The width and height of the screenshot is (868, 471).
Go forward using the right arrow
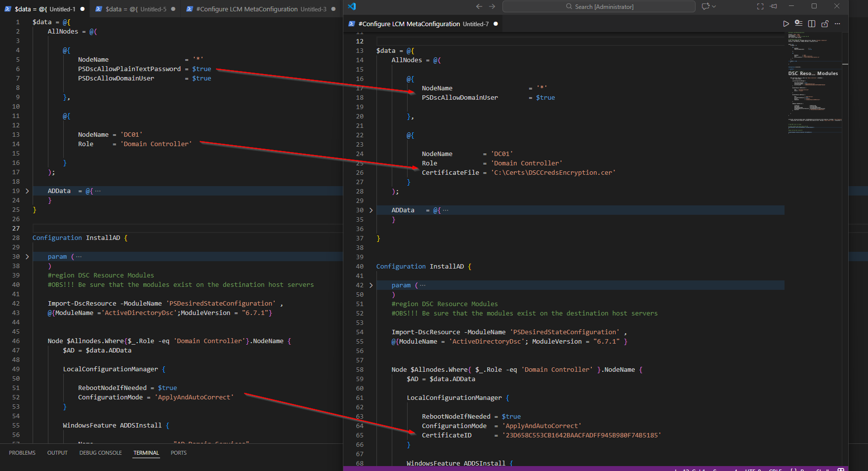(492, 6)
